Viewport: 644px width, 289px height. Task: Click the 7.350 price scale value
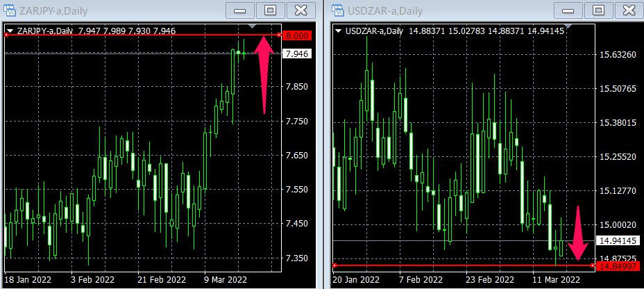297,258
